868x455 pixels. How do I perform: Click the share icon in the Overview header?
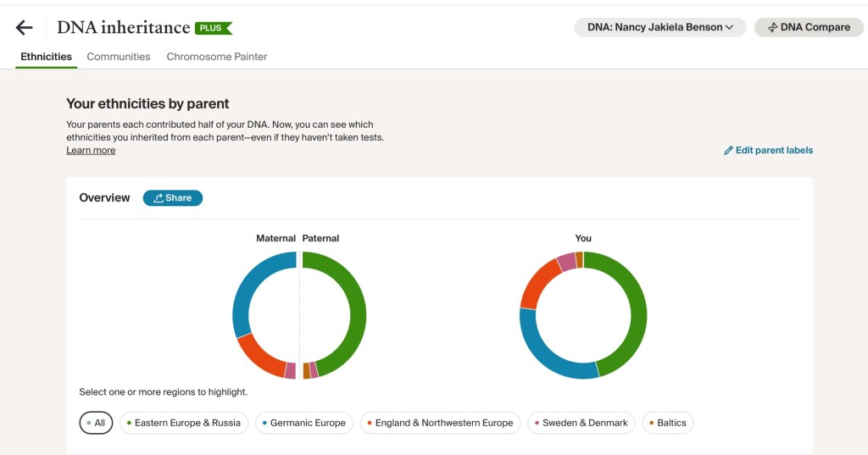(x=159, y=198)
